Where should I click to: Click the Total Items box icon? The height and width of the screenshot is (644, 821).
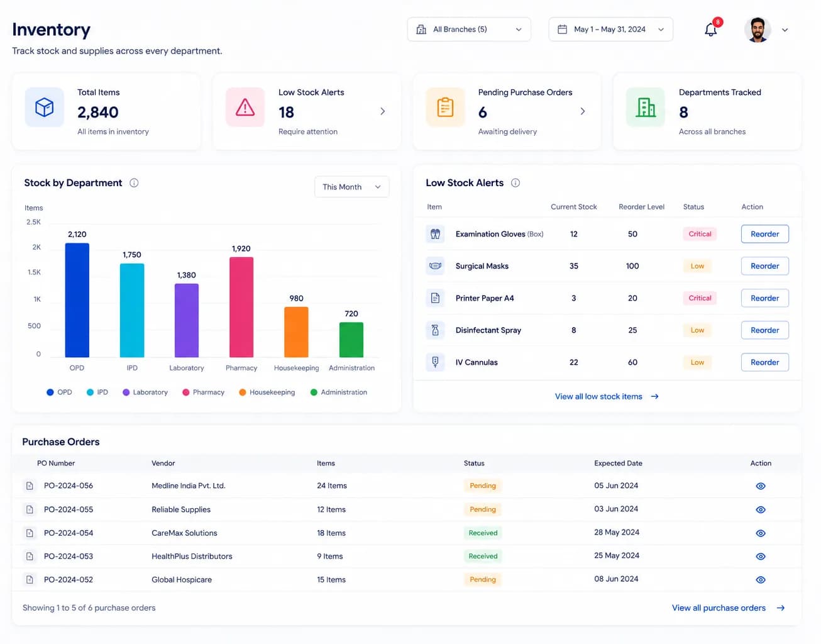click(x=44, y=108)
